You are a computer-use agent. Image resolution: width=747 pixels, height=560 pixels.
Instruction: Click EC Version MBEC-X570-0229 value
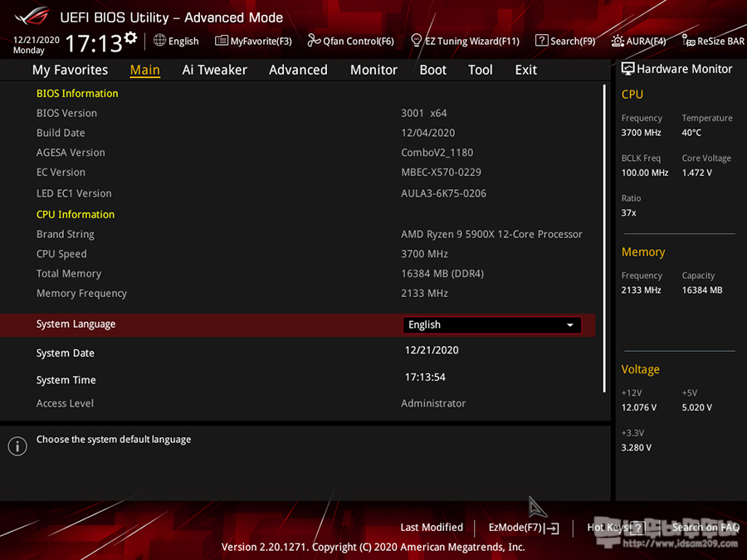(x=441, y=173)
